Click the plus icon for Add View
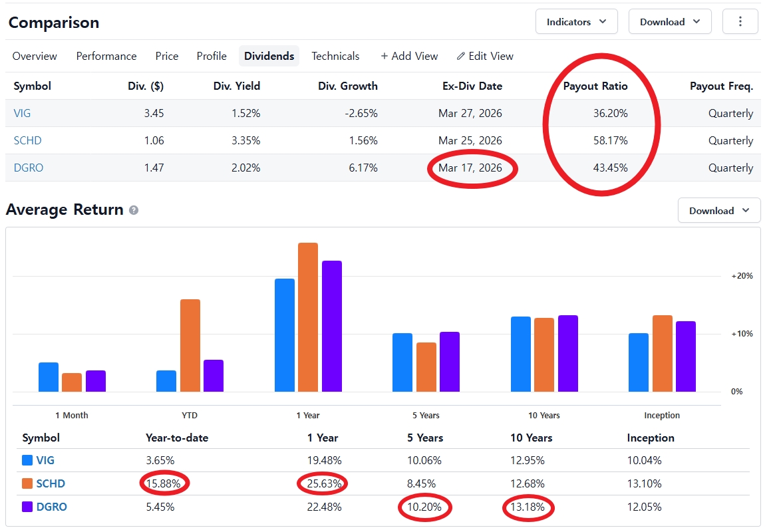 pos(384,57)
